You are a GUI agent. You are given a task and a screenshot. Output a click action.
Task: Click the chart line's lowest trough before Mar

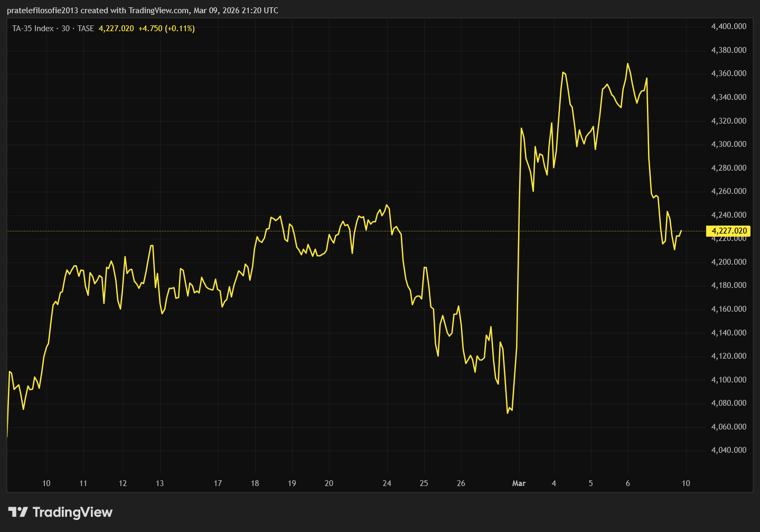(x=508, y=413)
